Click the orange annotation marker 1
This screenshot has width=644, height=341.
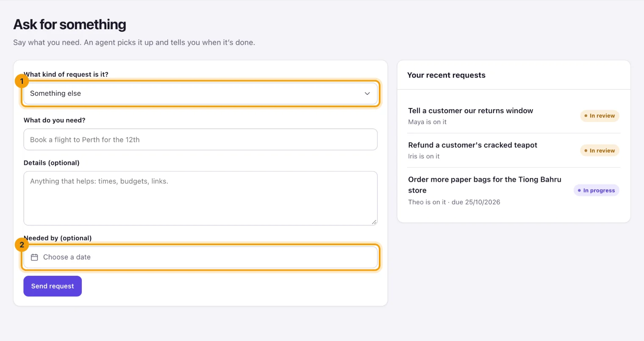tap(22, 81)
